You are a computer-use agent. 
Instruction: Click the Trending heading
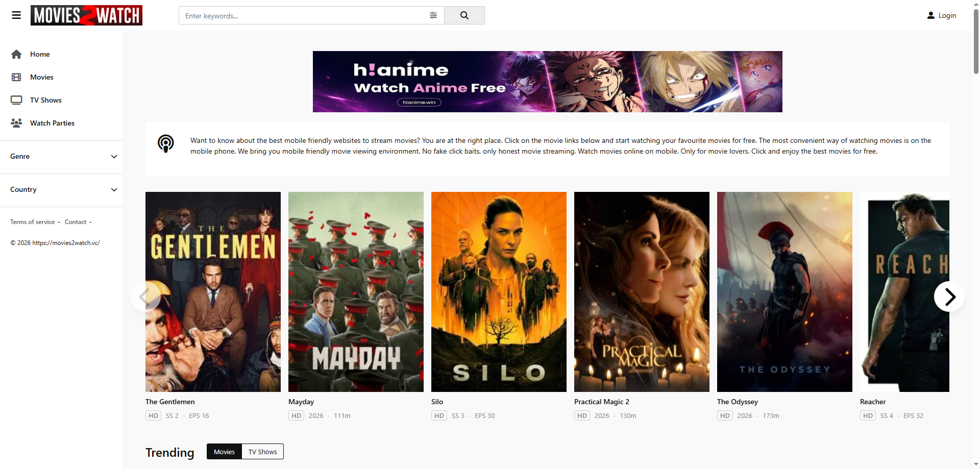(x=170, y=453)
